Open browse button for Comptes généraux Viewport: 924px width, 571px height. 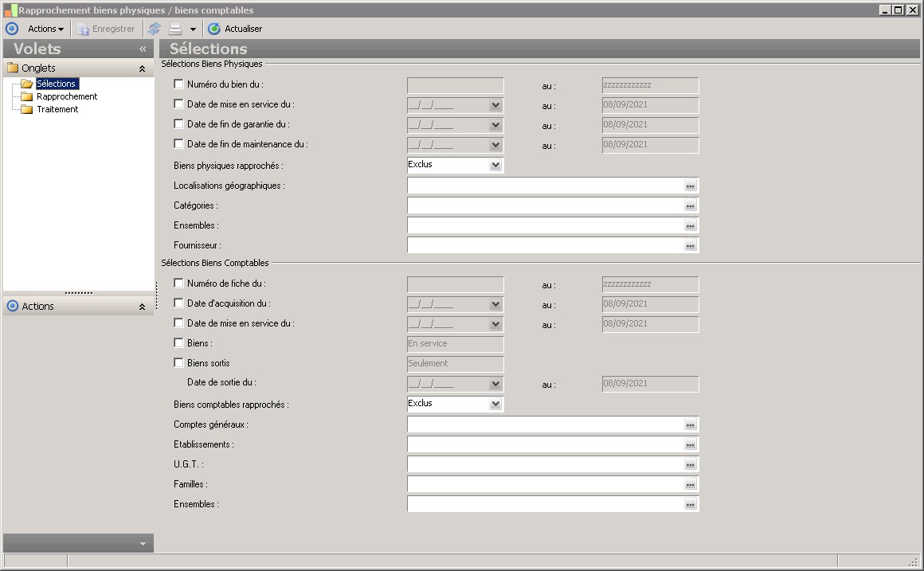(690, 424)
